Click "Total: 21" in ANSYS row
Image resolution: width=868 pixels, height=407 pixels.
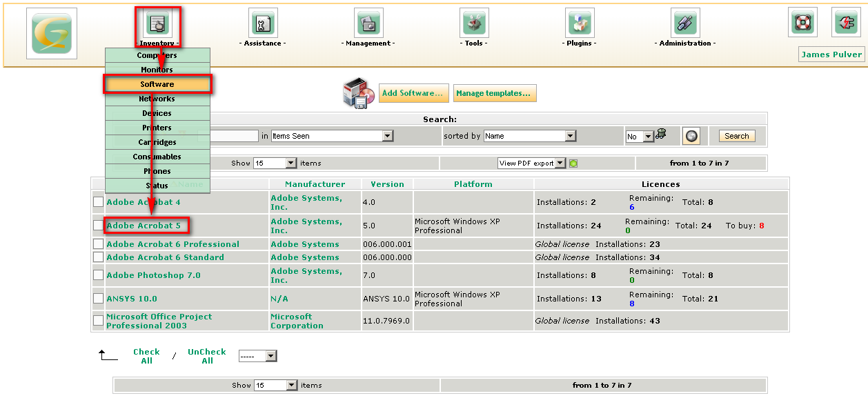700,299
